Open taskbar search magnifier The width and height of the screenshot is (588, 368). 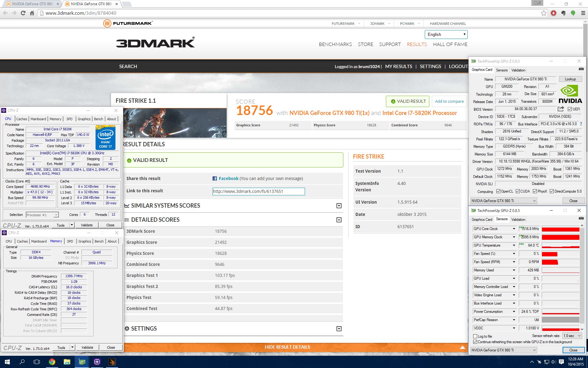(x=22, y=362)
